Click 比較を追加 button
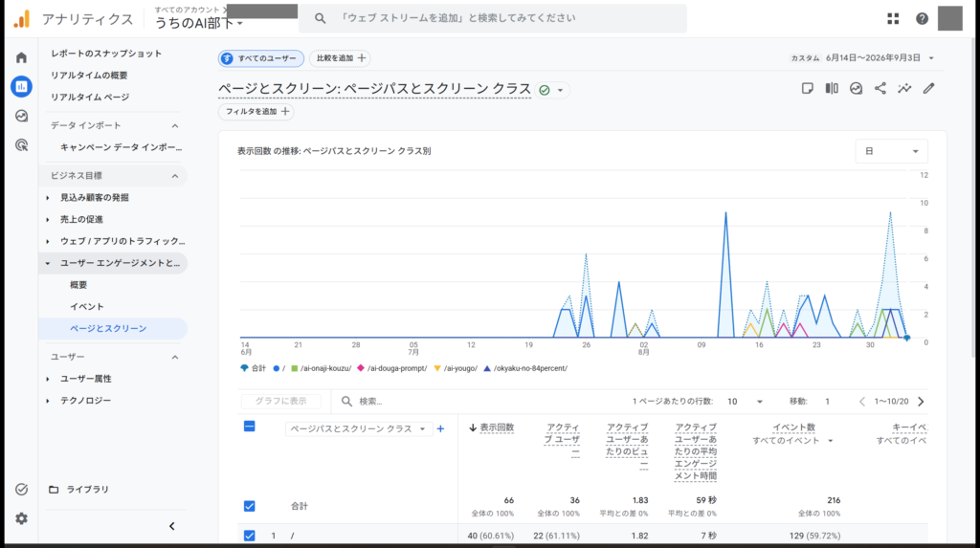 tap(340, 58)
